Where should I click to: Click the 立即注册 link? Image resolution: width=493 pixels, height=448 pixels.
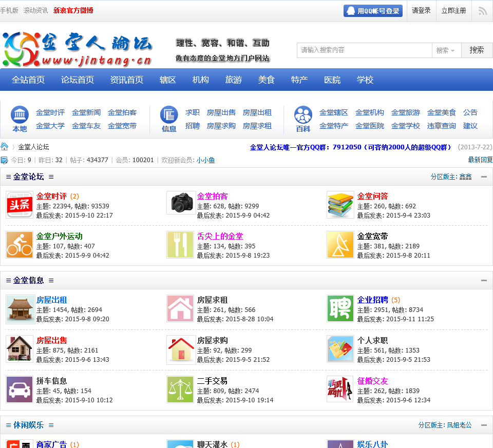(453, 11)
